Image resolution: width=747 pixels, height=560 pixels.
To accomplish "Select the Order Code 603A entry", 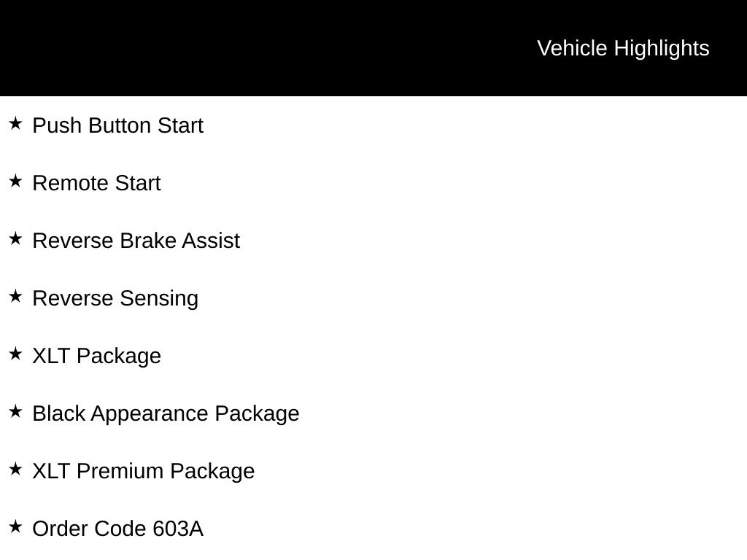I will coord(117,529).
